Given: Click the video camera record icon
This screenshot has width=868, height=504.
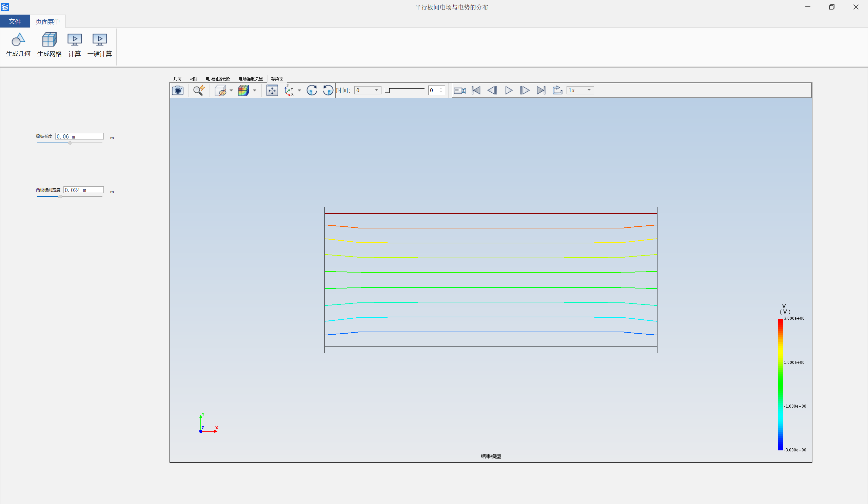Looking at the screenshot, I should 459,90.
